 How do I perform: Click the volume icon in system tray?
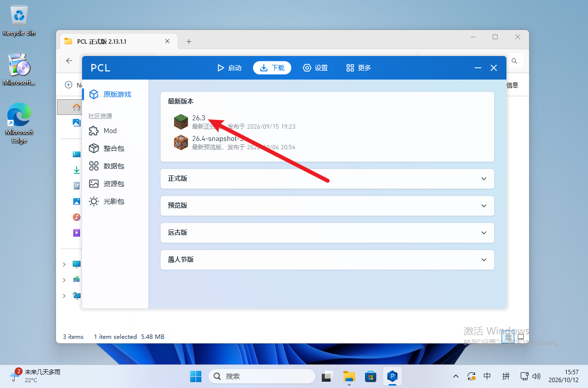tap(536, 376)
